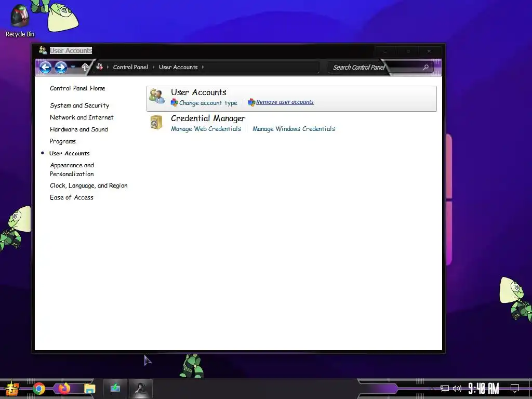
Task: Click Manage Web Credentials link
Action: tap(206, 129)
